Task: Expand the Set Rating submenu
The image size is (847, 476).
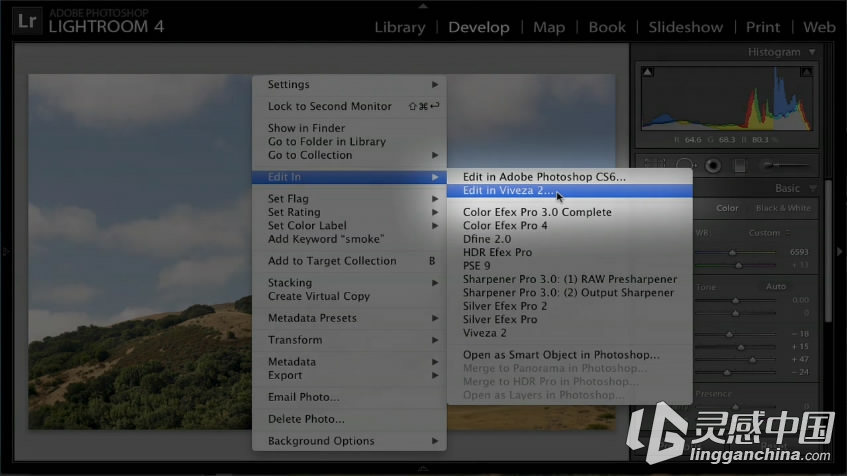Action: click(349, 212)
